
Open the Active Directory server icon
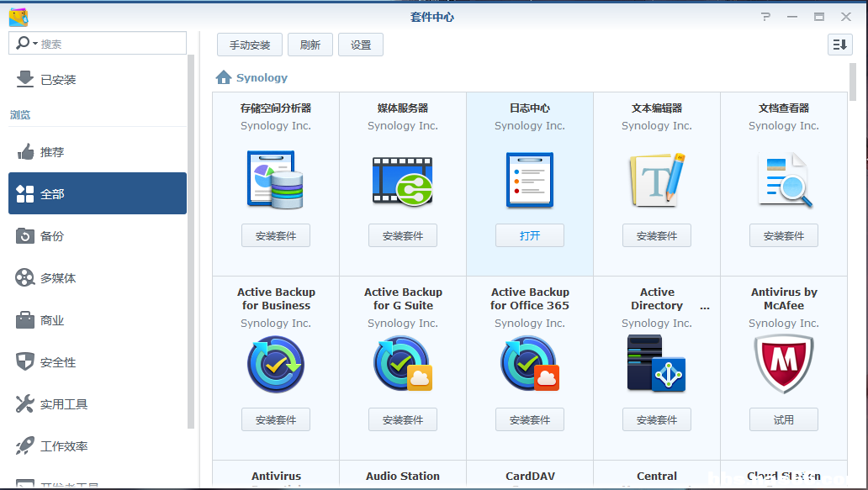click(657, 365)
